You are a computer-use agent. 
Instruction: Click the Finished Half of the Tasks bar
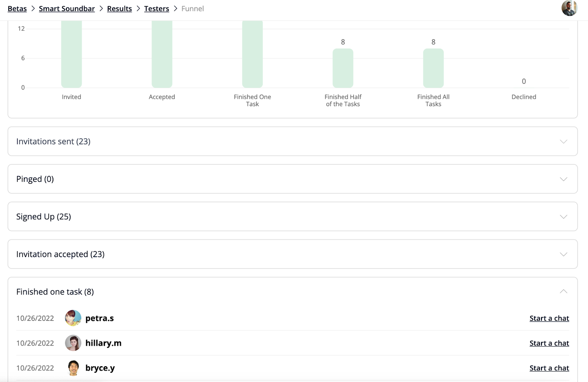coord(343,68)
